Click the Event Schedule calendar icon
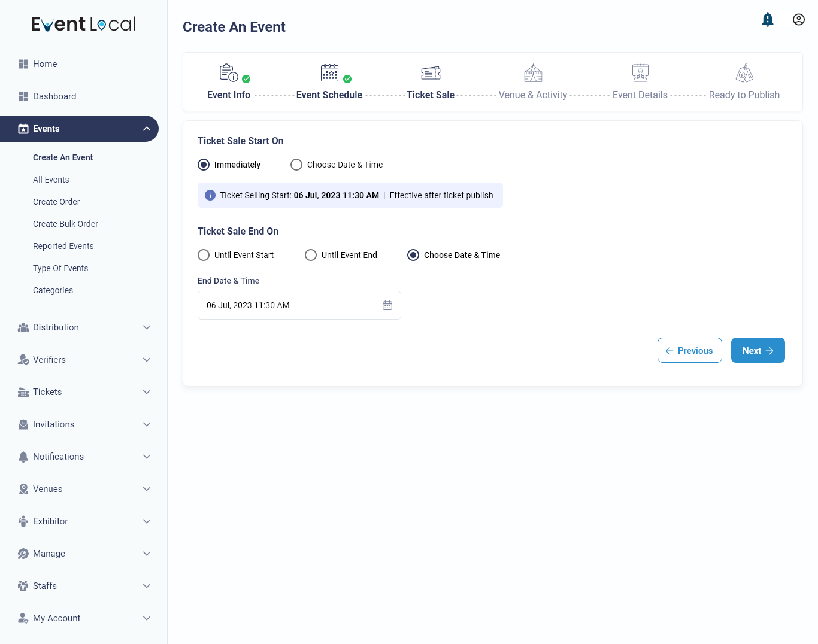818x644 pixels. 329,72
